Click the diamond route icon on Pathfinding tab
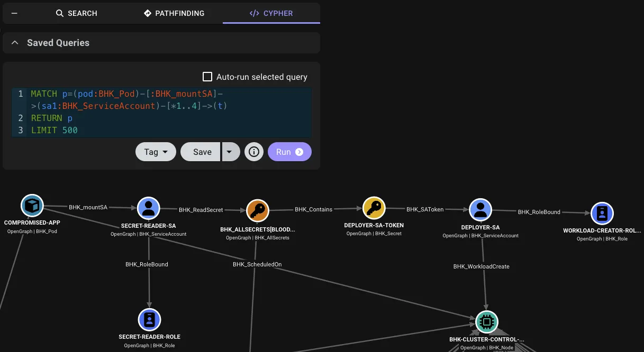The image size is (644, 352). click(x=148, y=13)
